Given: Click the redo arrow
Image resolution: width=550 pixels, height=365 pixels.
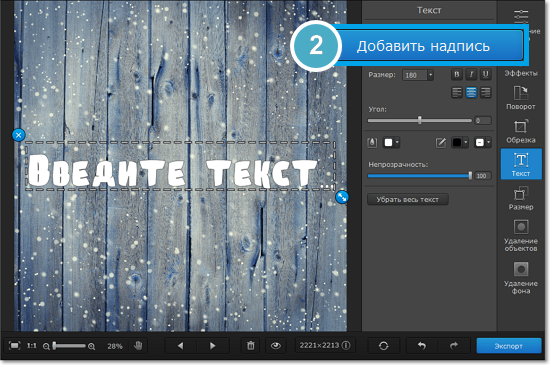Looking at the screenshot, I should 454,346.
